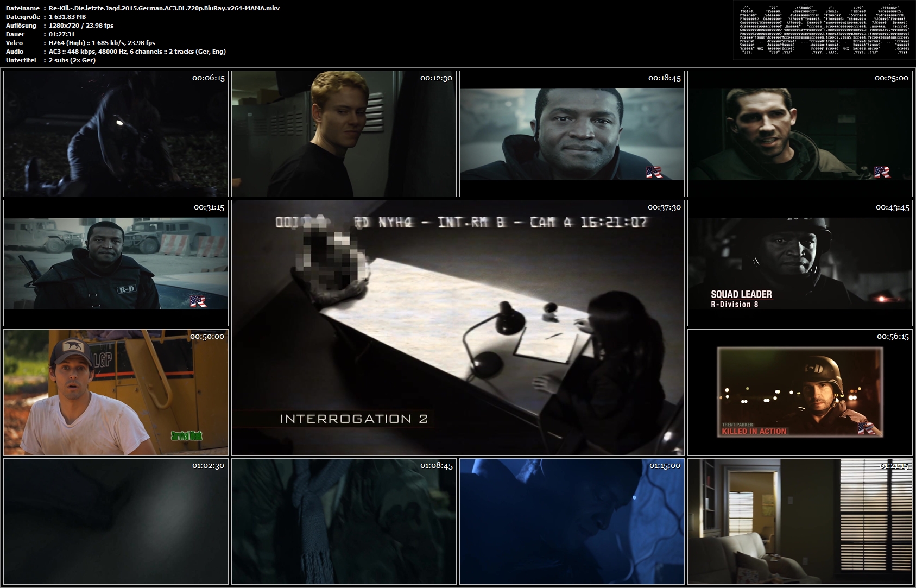Select the audio info line starting with AC3
Viewport: 916px width, 588px height.
(137, 52)
